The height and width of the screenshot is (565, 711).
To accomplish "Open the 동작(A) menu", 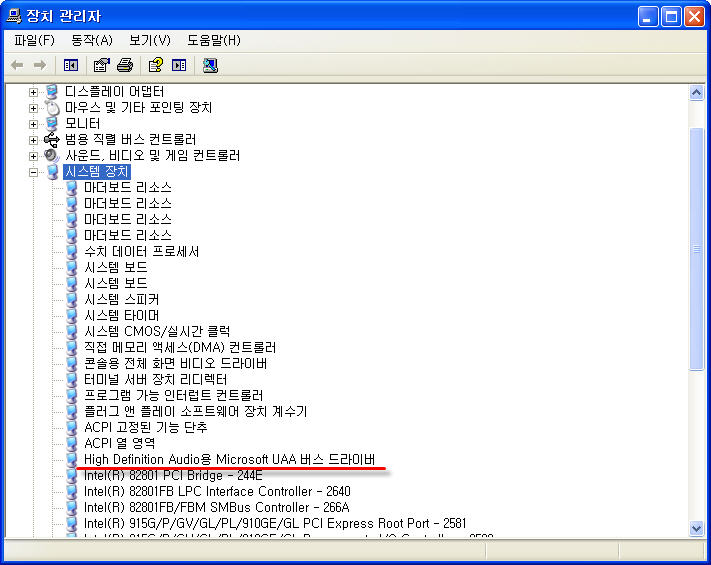I will pyautogui.click(x=92, y=40).
